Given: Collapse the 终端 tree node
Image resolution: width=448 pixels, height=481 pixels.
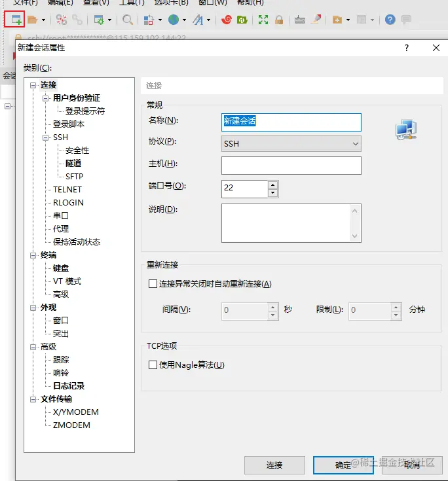Looking at the screenshot, I should pyautogui.click(x=33, y=255).
